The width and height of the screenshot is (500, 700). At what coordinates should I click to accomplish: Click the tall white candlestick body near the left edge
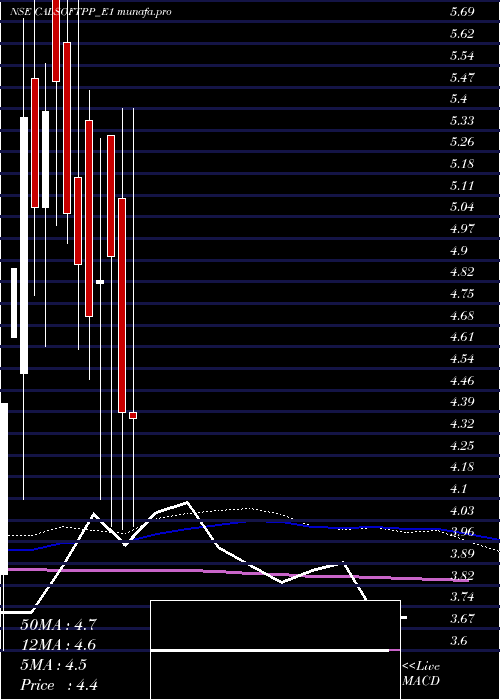pyautogui.click(x=24, y=246)
